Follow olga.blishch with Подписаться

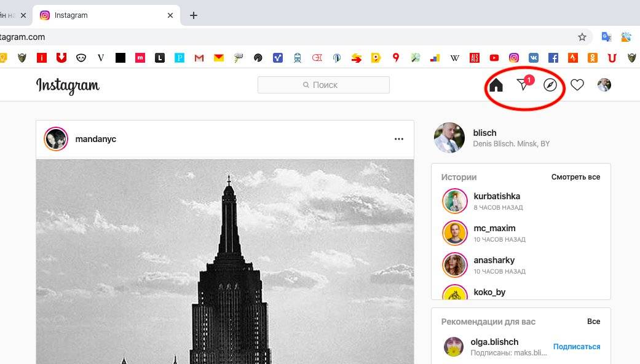[576, 347]
